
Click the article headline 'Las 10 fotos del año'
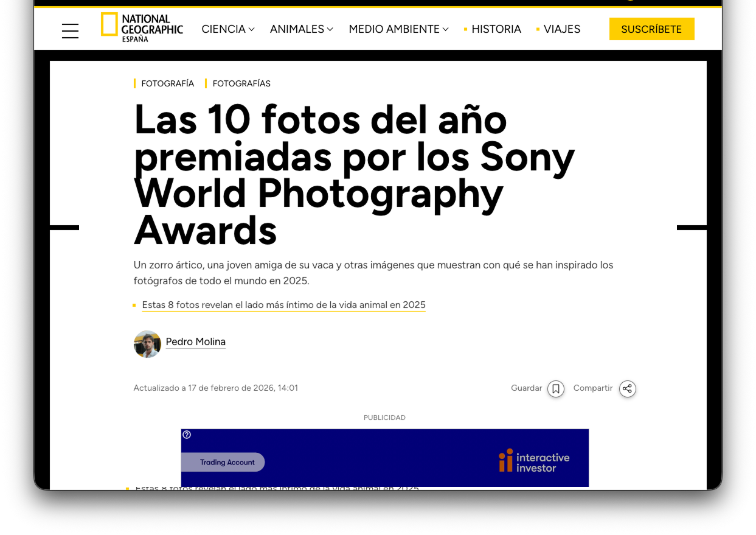(355, 175)
